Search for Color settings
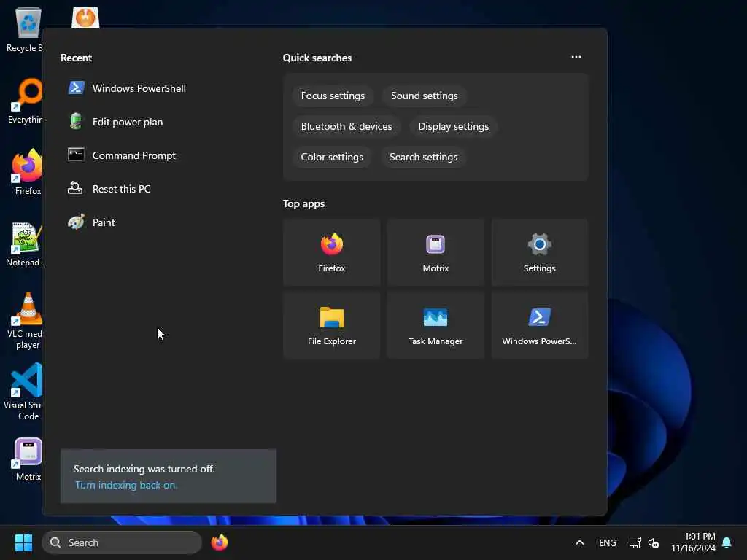Viewport: 747px width, 560px height. point(332,157)
